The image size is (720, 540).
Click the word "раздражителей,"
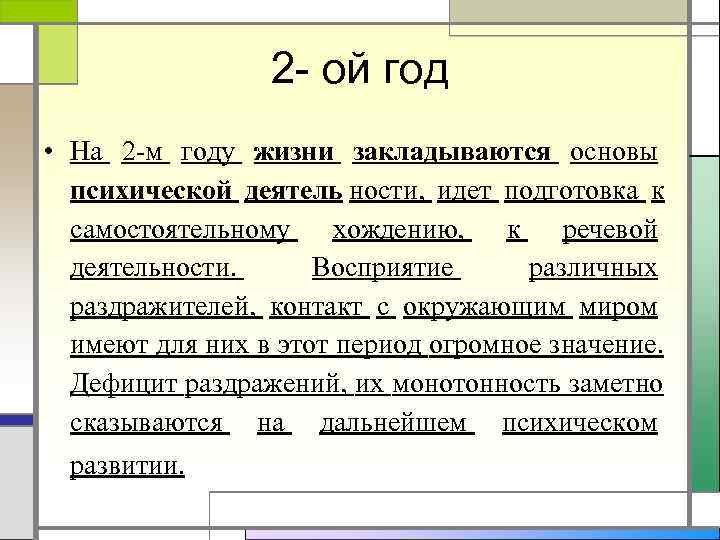pos(163,307)
